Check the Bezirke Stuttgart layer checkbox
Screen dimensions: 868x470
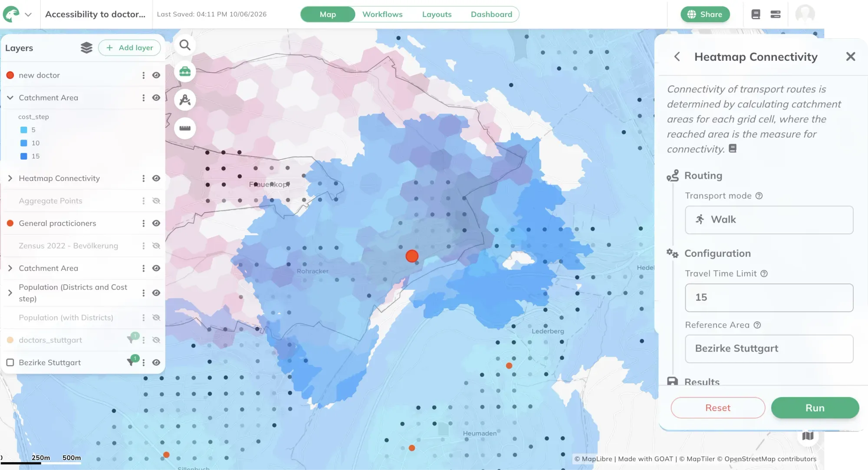tap(10, 362)
